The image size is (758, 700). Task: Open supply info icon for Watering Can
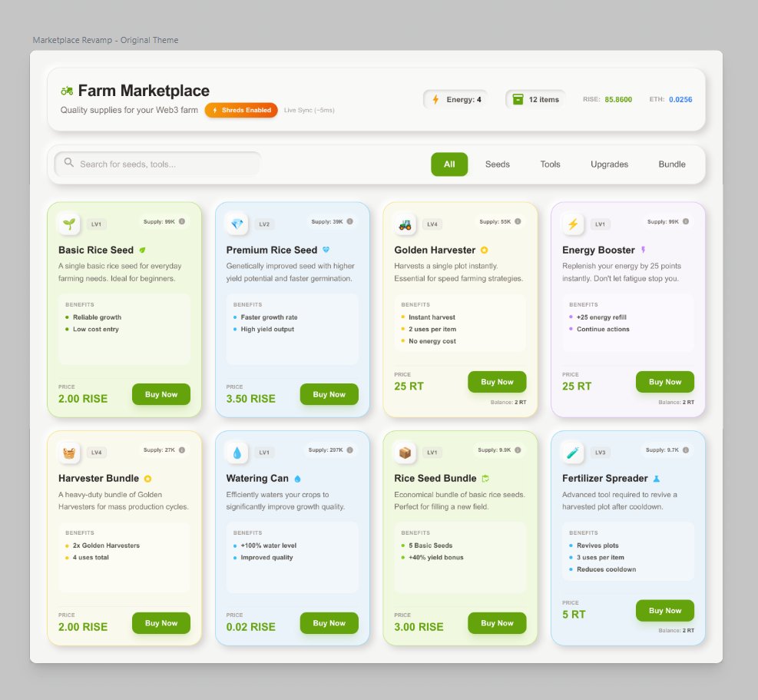click(350, 450)
